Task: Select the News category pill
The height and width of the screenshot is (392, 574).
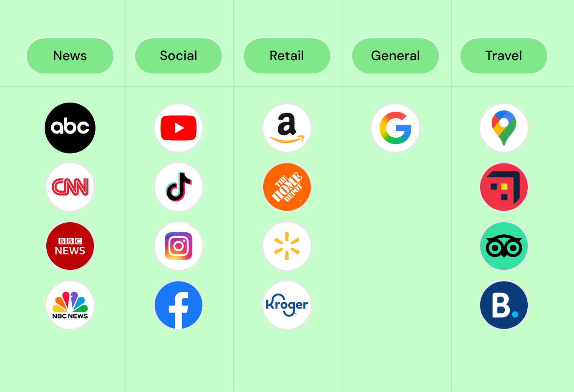Action: pos(70,56)
